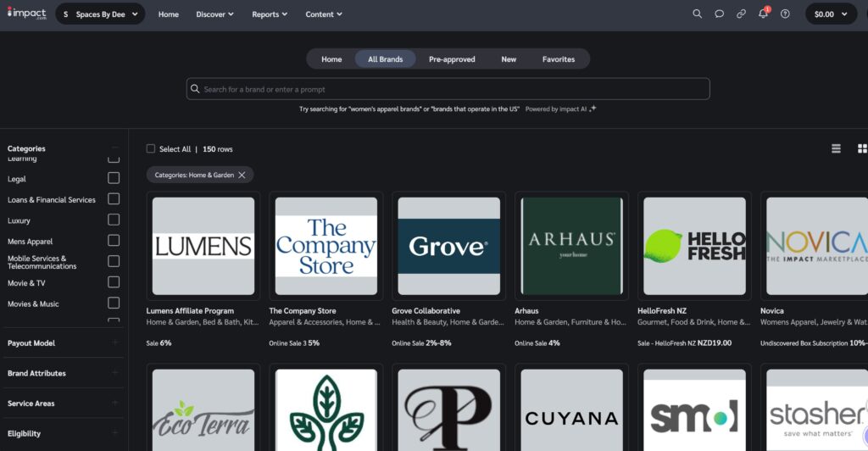Screen dimensions: 868x451
Task: Select the New brands tab
Action: (509, 59)
